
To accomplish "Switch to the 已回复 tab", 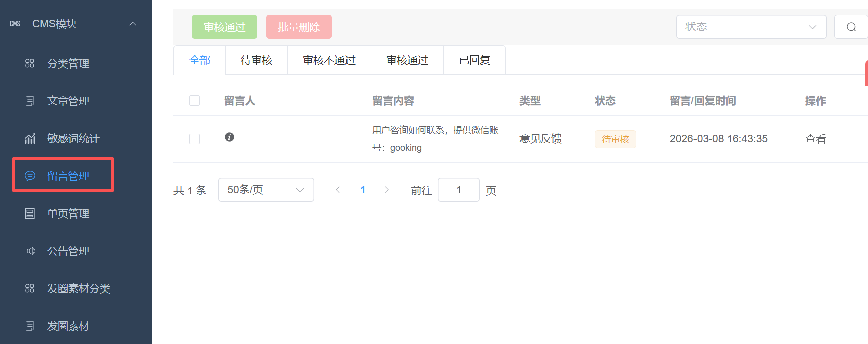I will (x=474, y=60).
